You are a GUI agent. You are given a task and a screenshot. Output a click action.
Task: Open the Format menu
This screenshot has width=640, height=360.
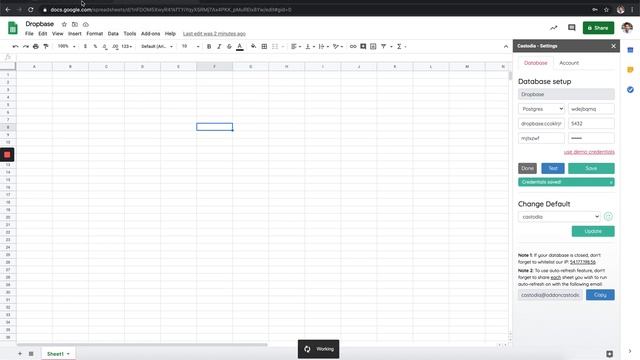[95, 34]
